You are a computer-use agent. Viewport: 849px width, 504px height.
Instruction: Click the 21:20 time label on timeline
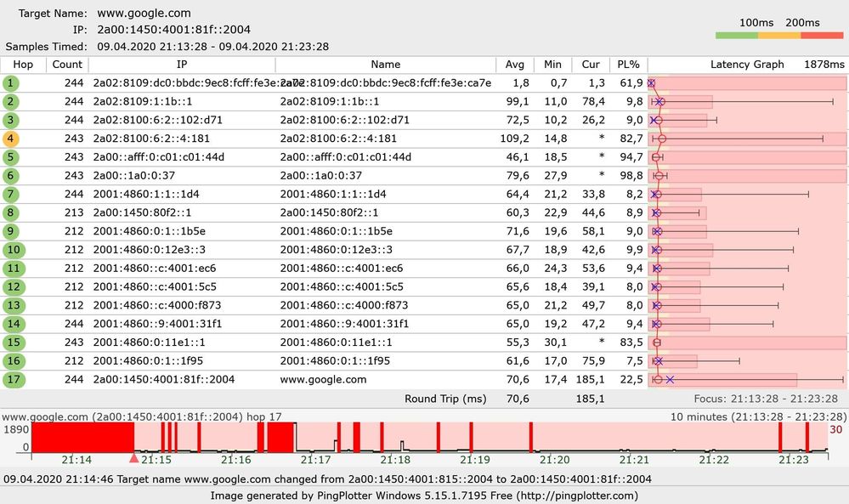pyautogui.click(x=554, y=460)
